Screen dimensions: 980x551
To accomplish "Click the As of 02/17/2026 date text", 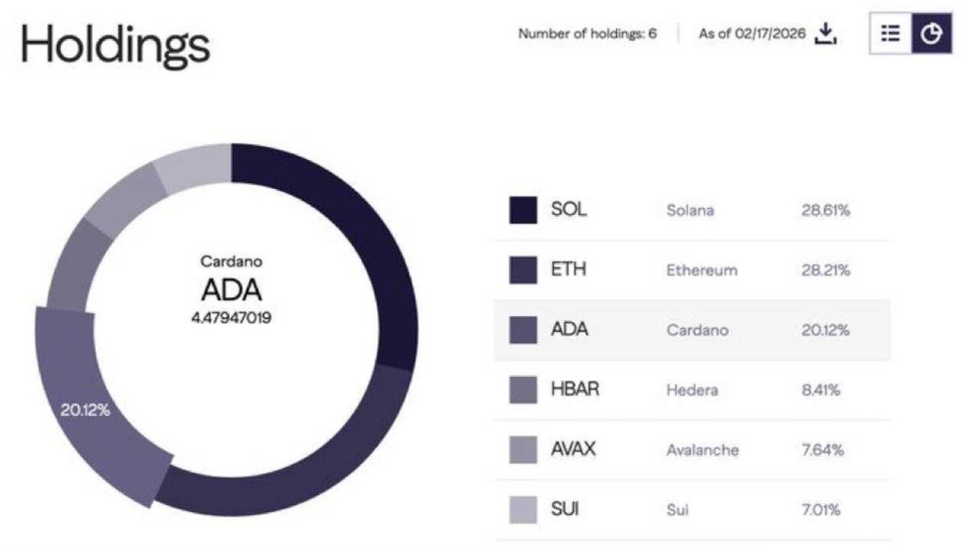I will tap(752, 34).
